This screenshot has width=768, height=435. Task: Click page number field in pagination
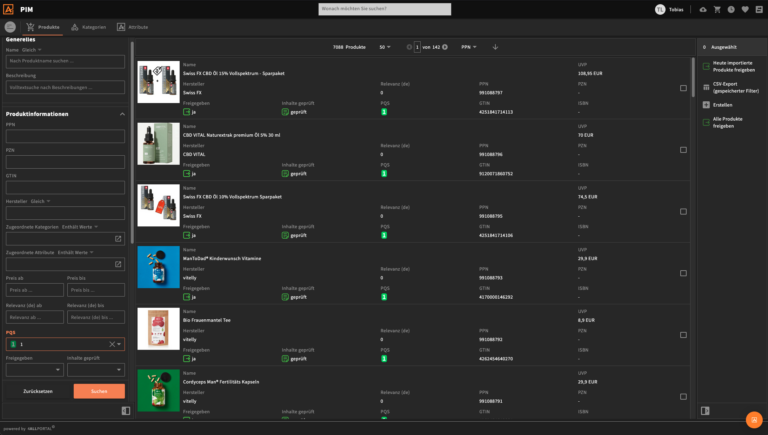click(417, 47)
